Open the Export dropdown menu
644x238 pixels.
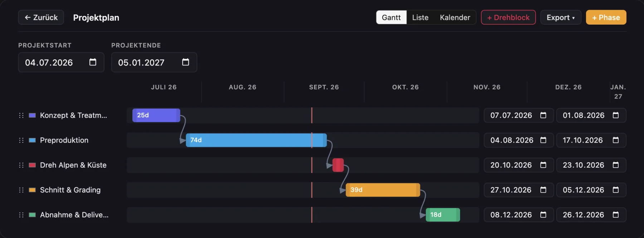click(x=561, y=17)
